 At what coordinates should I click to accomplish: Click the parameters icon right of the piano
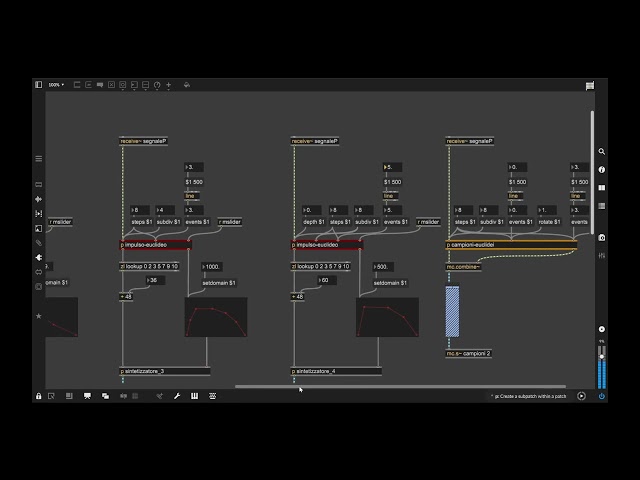click(x=212, y=396)
